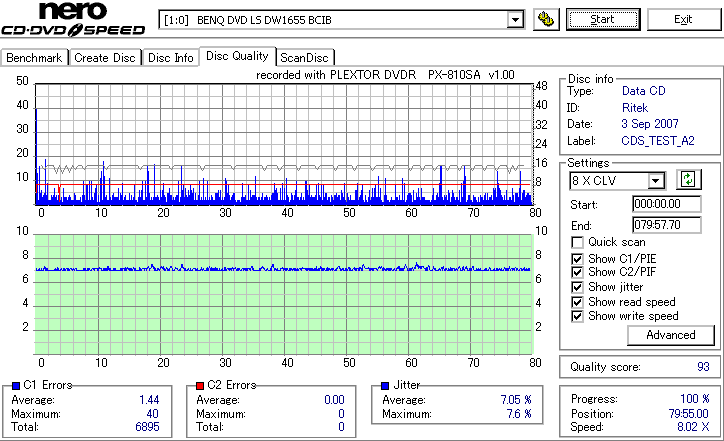Click the Speed value 8.02 X
Screen dimensions: 724x441
coord(693,427)
